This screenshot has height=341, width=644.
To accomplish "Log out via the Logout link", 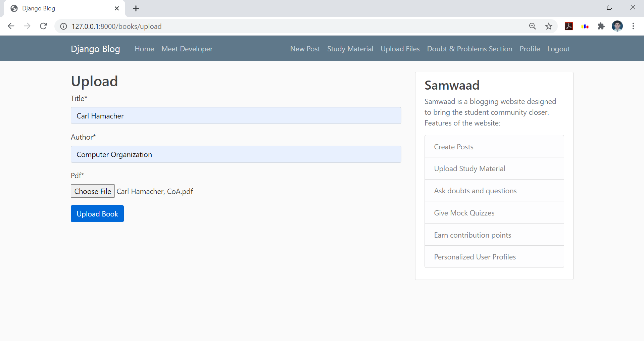I will pyautogui.click(x=558, y=49).
